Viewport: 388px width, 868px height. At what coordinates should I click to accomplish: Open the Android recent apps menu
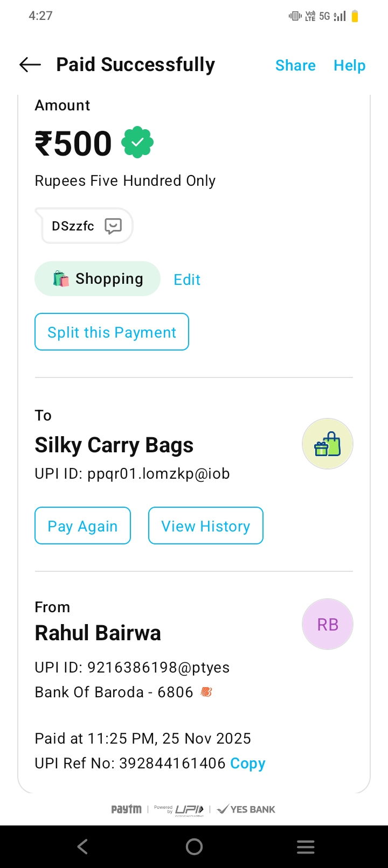(306, 847)
